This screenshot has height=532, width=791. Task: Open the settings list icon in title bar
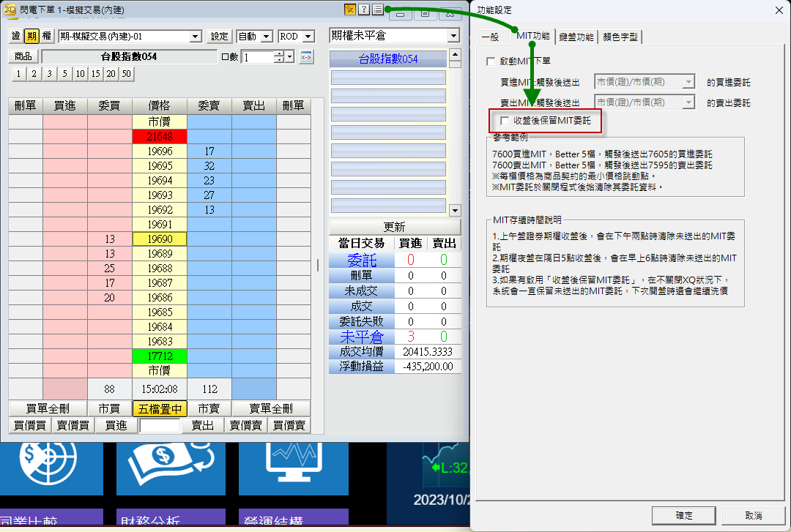[x=377, y=10]
